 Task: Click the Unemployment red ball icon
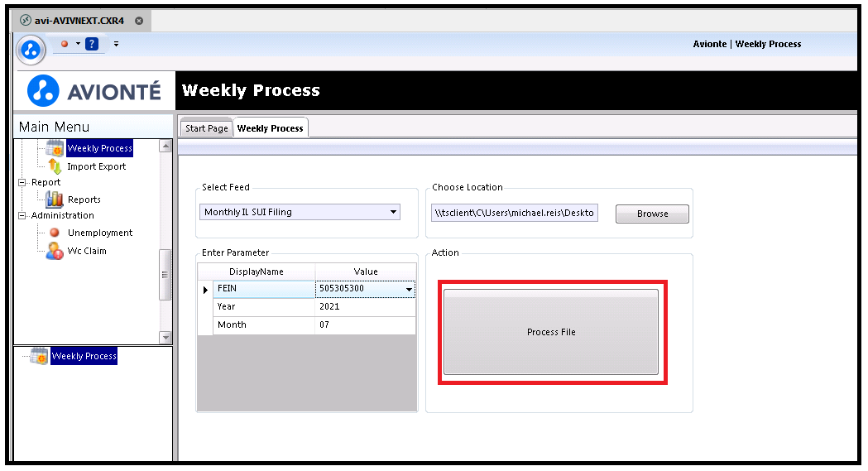[55, 233]
